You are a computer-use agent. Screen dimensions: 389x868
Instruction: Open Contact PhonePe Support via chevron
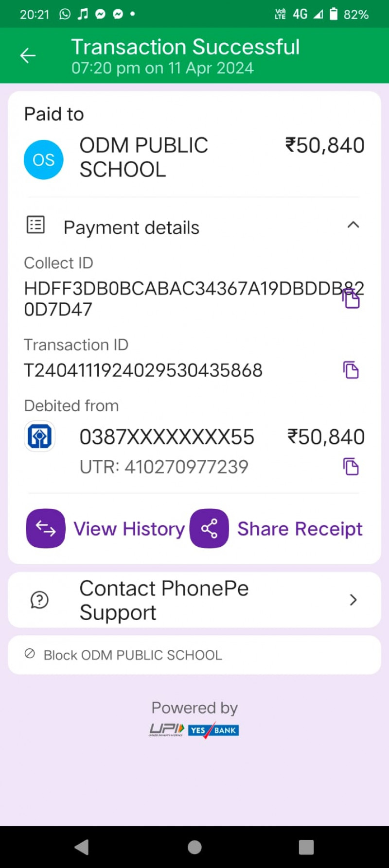tap(353, 600)
